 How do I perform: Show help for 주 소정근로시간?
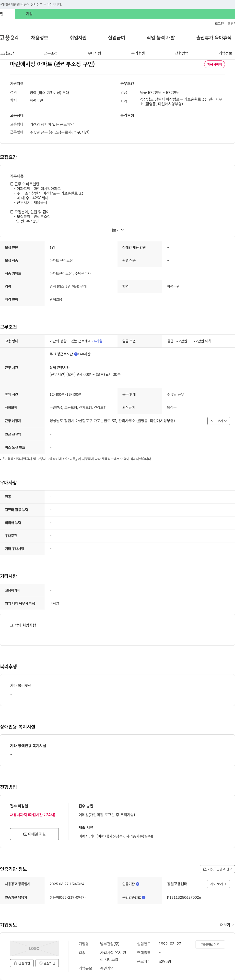pyautogui.click(x=76, y=354)
